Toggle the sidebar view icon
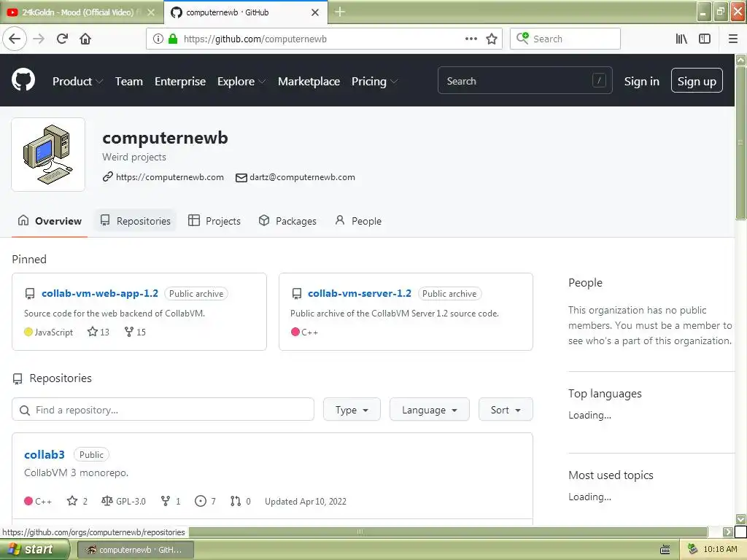 705,39
